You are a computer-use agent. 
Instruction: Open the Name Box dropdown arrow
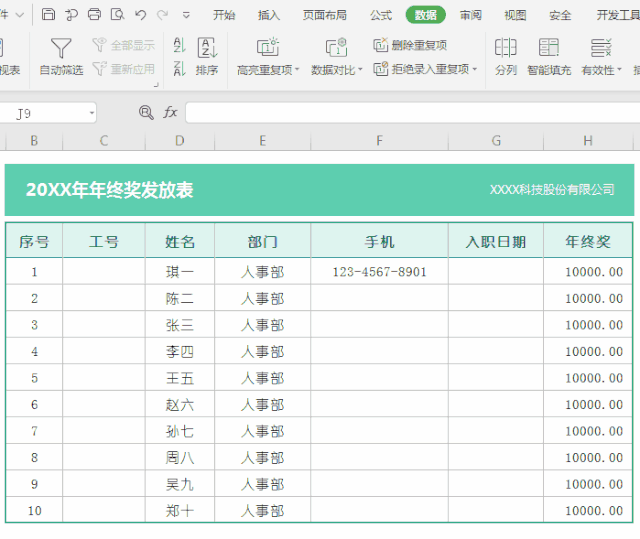click(92, 114)
